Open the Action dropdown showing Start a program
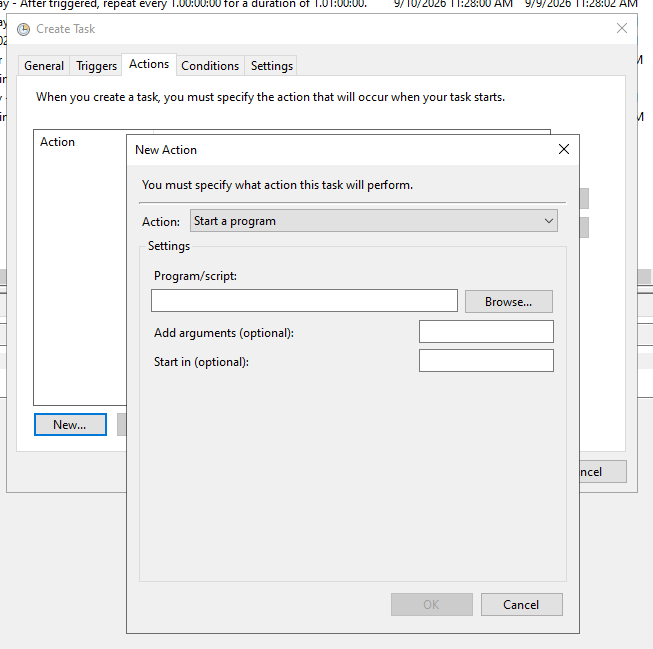The height and width of the screenshot is (649, 653). click(374, 221)
